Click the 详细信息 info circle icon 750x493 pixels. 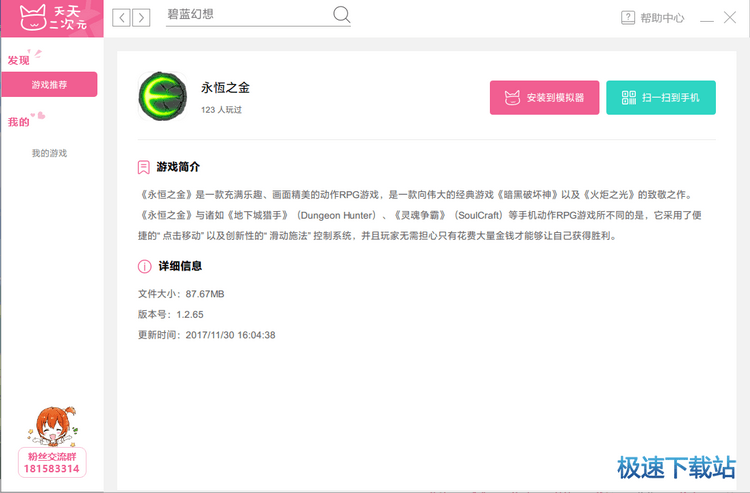(x=144, y=266)
